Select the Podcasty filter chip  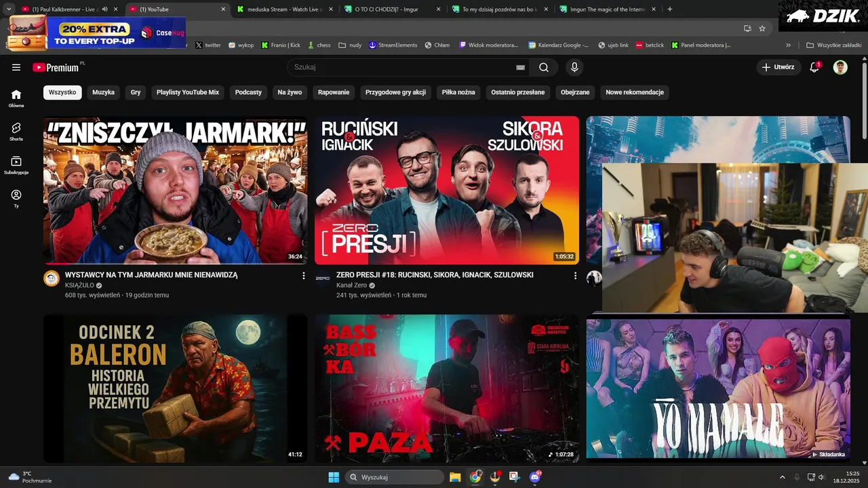[x=248, y=92]
